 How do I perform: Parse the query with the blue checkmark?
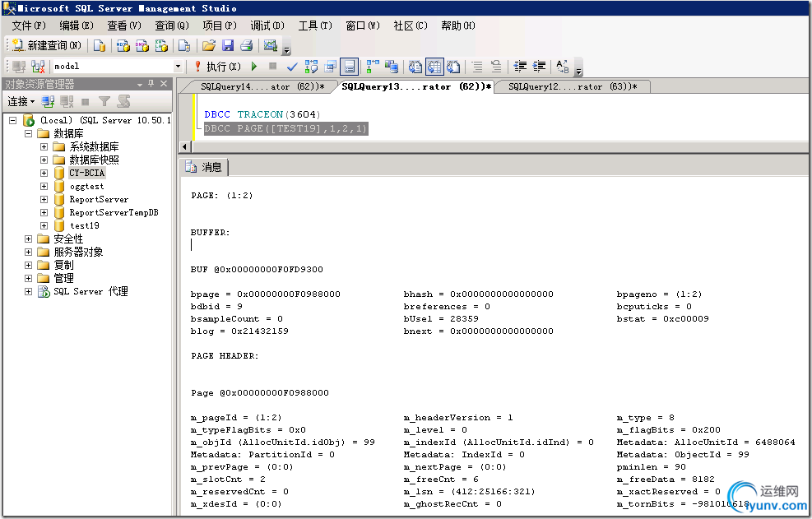coord(292,67)
